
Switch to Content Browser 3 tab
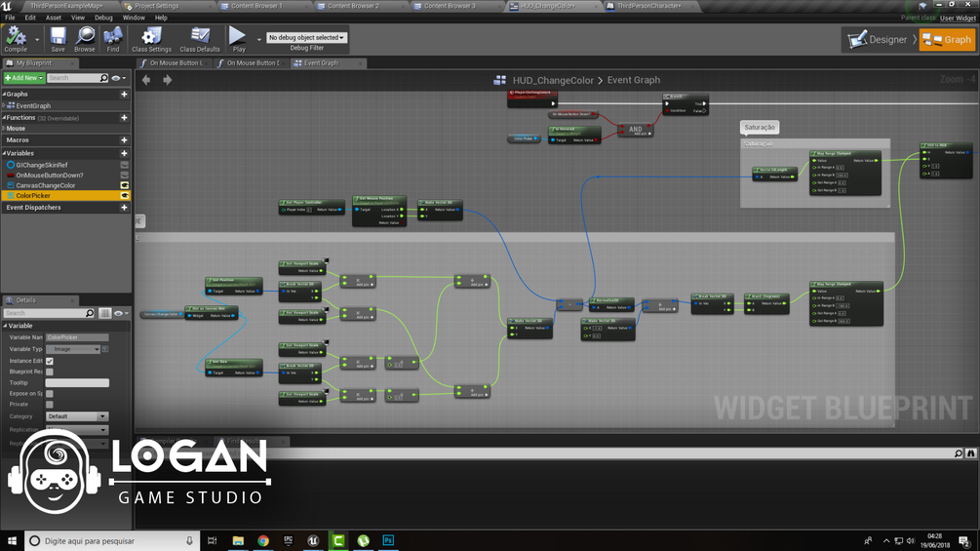450,6
